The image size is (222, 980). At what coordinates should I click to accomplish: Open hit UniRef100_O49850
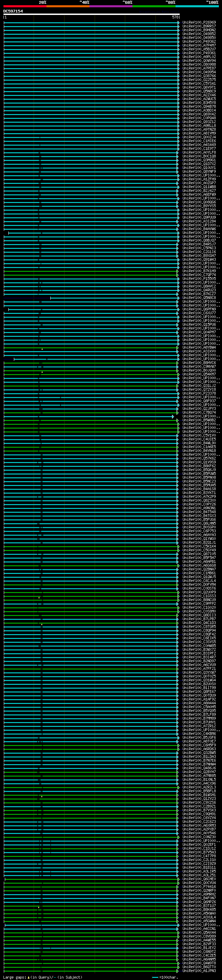(x=199, y=38)
